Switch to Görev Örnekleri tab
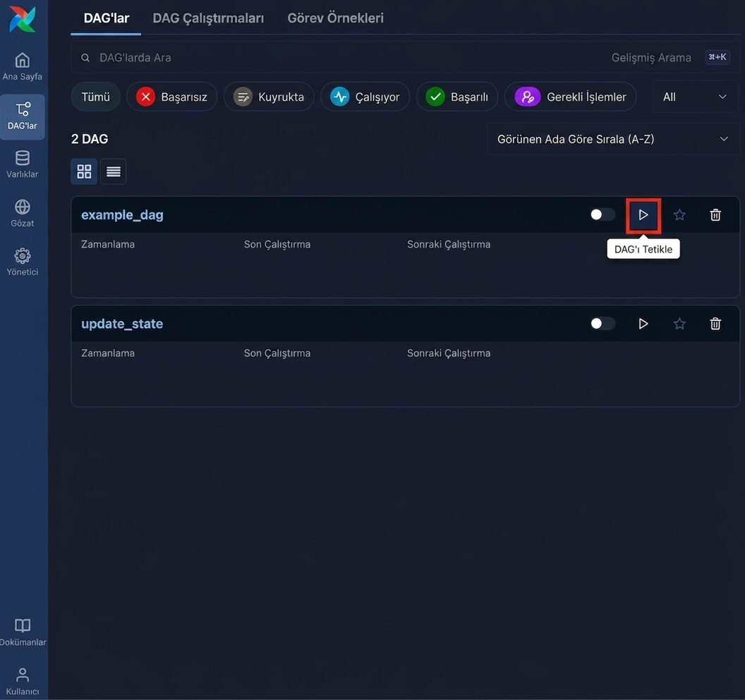 [x=335, y=18]
